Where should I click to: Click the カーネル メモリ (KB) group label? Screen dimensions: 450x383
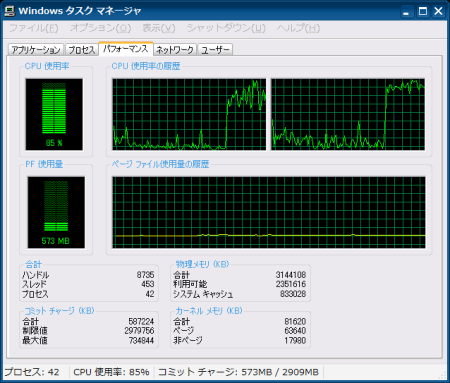pos(209,311)
